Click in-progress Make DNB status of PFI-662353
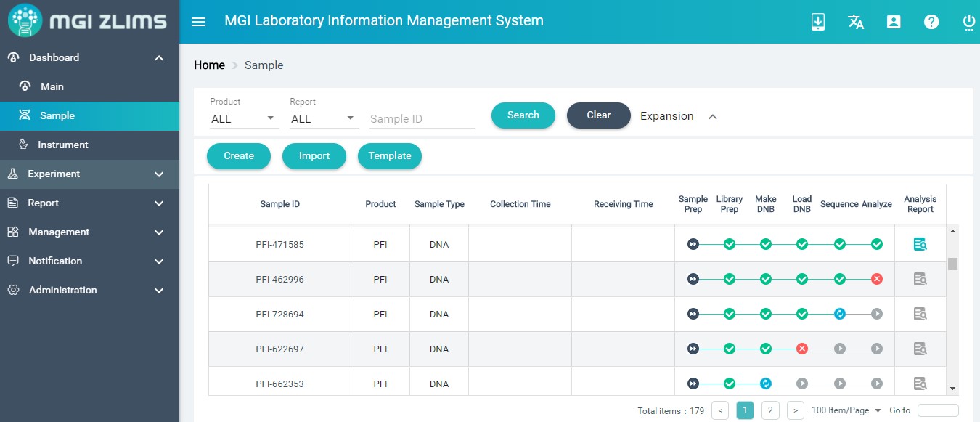 point(765,384)
